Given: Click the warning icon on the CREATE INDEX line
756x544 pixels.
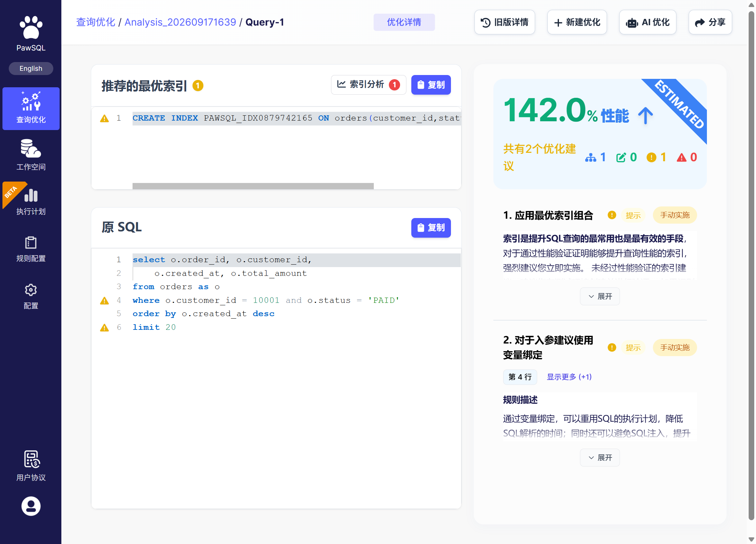Looking at the screenshot, I should pyautogui.click(x=104, y=118).
